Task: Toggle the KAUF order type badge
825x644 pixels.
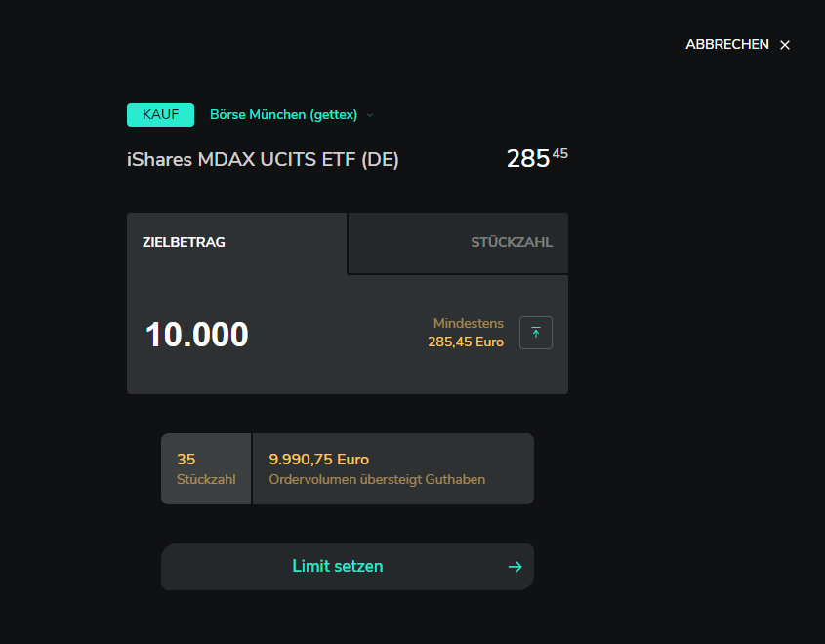Action: pyautogui.click(x=160, y=115)
